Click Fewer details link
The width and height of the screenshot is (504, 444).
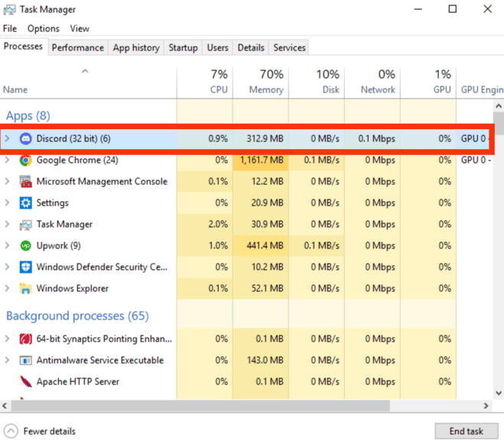50,431
